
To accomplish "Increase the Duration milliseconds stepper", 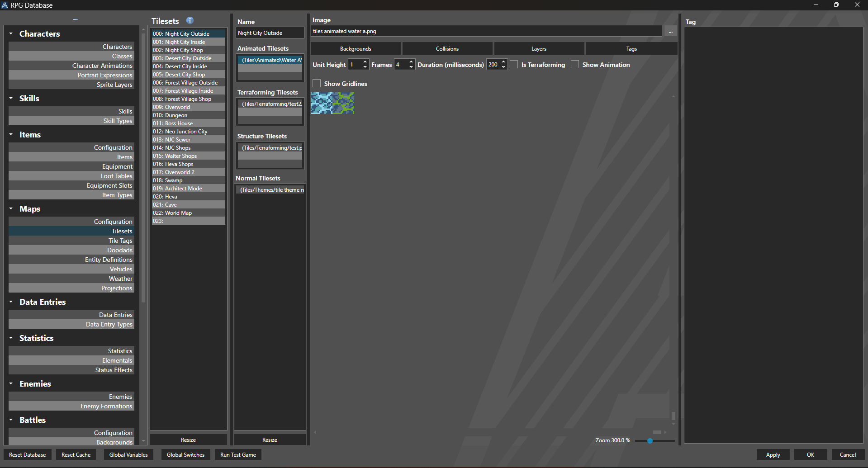I will click(503, 62).
